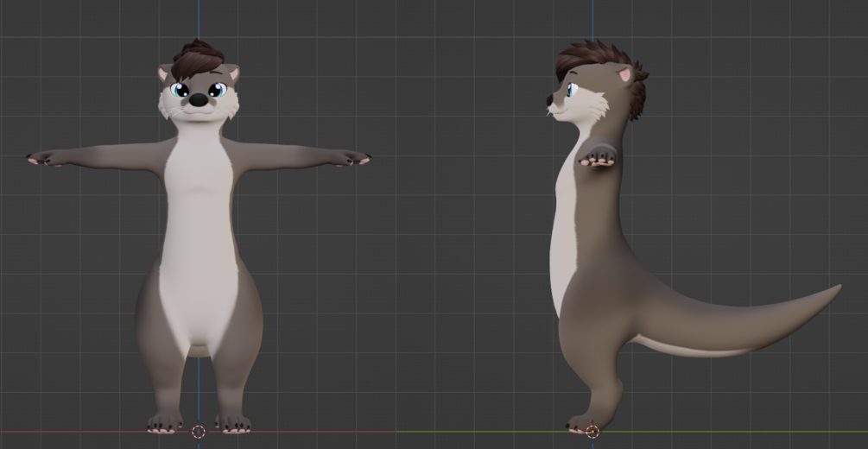Click the 3D cursor in the front view
Image resolution: width=868 pixels, height=449 pixels.
198,432
